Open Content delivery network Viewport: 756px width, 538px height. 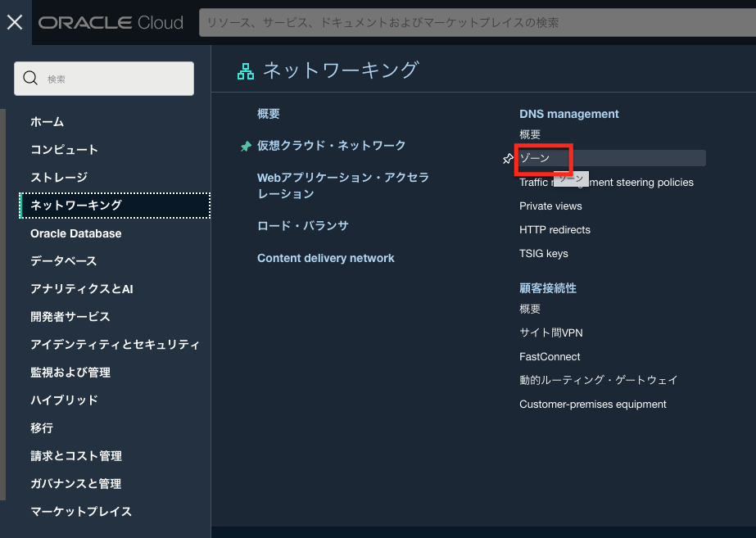pyautogui.click(x=326, y=257)
